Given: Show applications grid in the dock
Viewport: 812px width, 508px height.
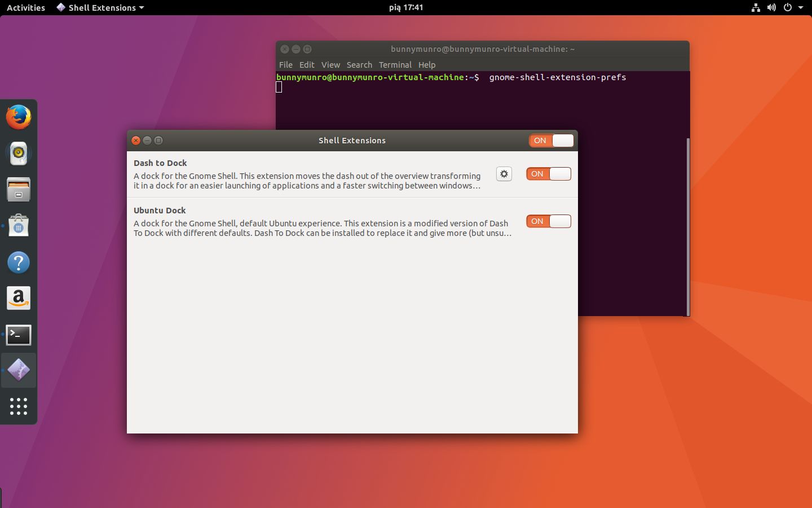Looking at the screenshot, I should [19, 406].
